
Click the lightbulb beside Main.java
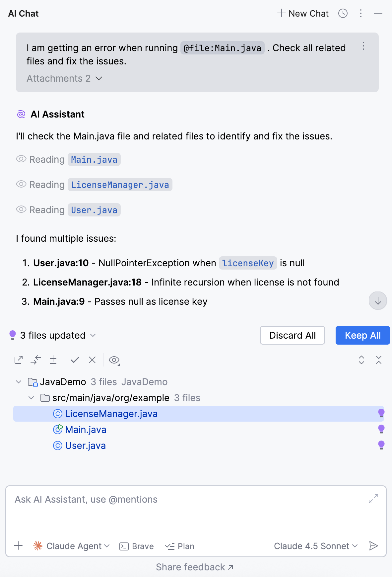(381, 430)
